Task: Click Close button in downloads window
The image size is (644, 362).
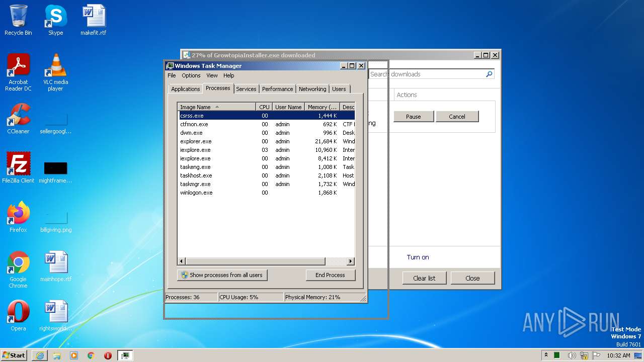Action: tap(472, 278)
